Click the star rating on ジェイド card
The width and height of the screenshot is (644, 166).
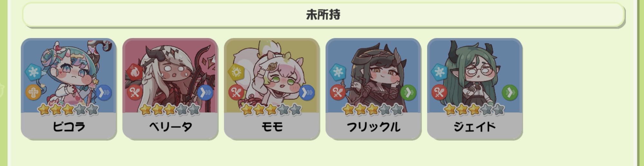coord(475,110)
